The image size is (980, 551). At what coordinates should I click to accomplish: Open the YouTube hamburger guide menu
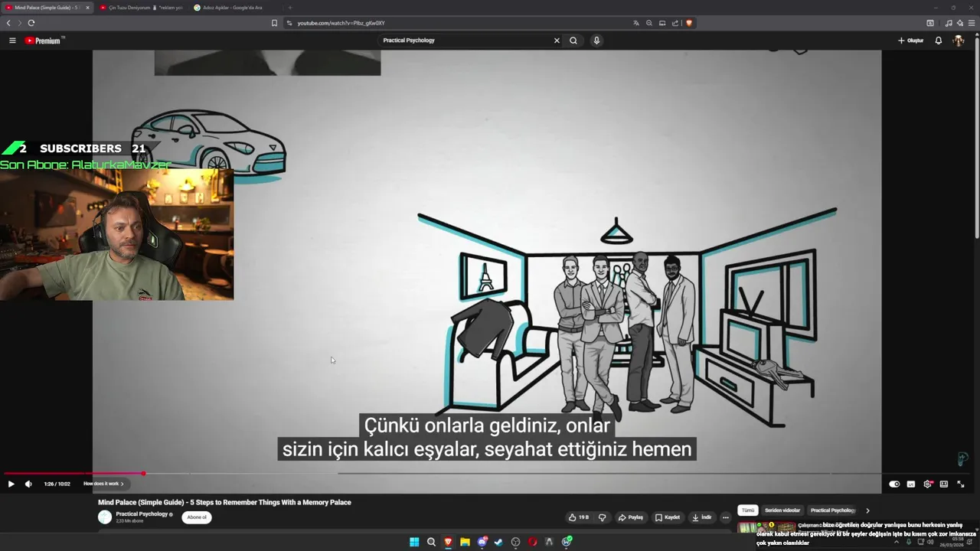pos(12,41)
